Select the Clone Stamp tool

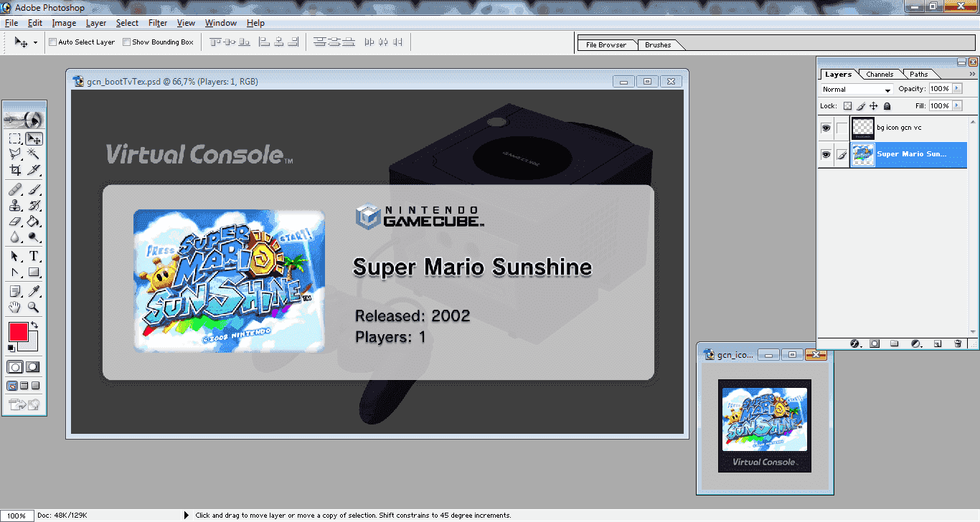(x=15, y=206)
